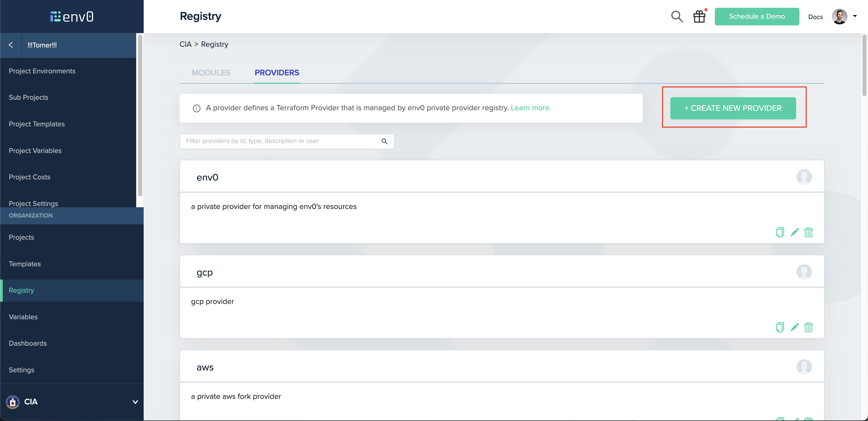
Task: Delete the env0 provider via trash icon
Action: (x=808, y=232)
